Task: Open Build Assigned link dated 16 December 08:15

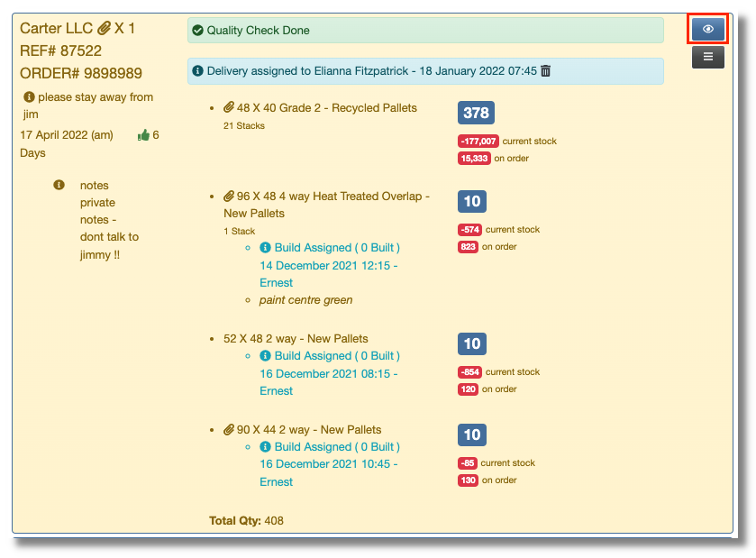Action: 330,373
